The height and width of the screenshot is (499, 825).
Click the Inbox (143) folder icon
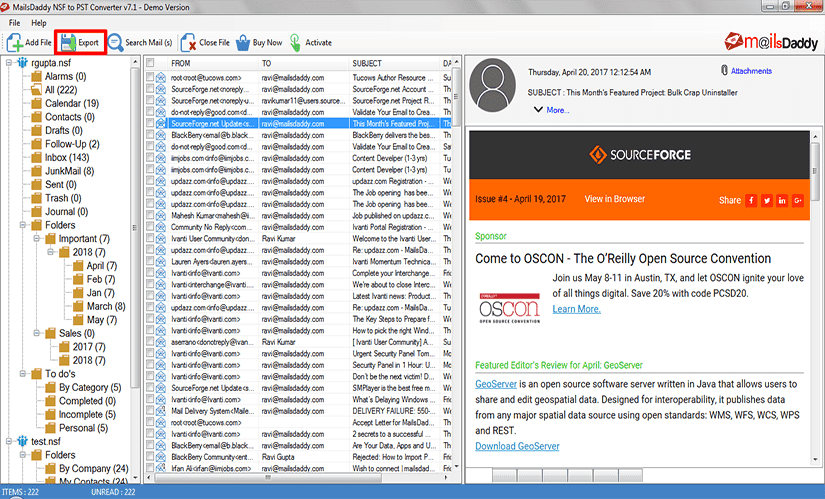(36, 157)
